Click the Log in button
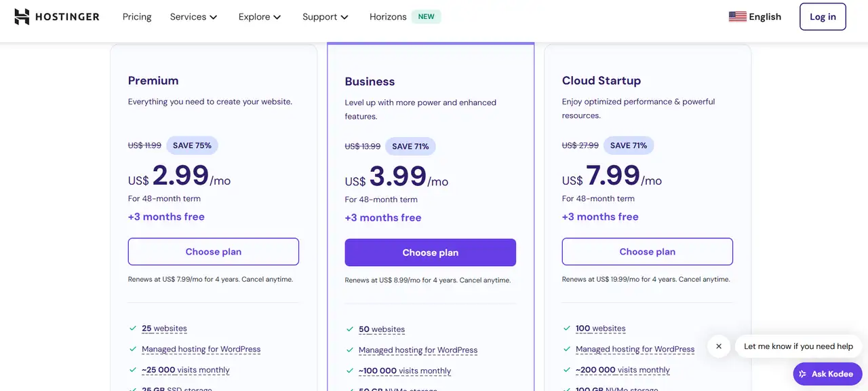This screenshot has width=868, height=391. 823,16
